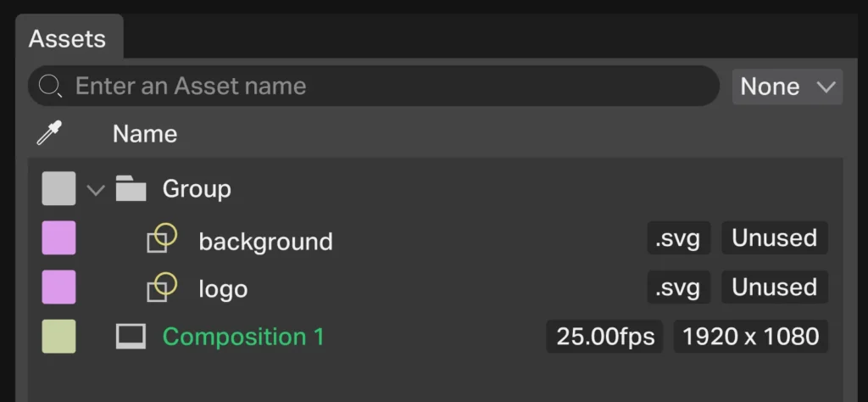Click the magnifier search icon
The width and height of the screenshot is (868, 402).
pyautogui.click(x=51, y=86)
